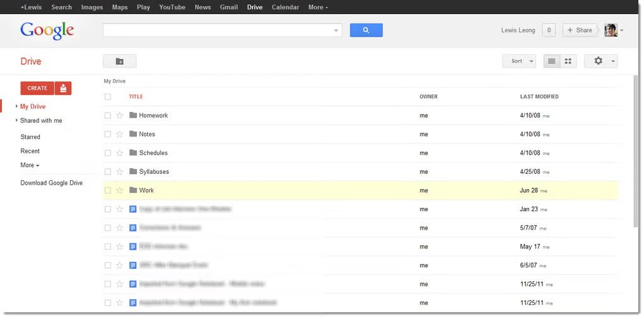Click the Schedules folder icon

pyautogui.click(x=133, y=152)
